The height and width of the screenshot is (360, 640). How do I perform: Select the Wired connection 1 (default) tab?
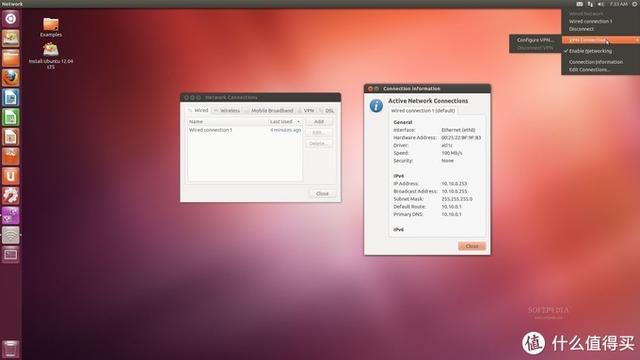pyautogui.click(x=423, y=111)
